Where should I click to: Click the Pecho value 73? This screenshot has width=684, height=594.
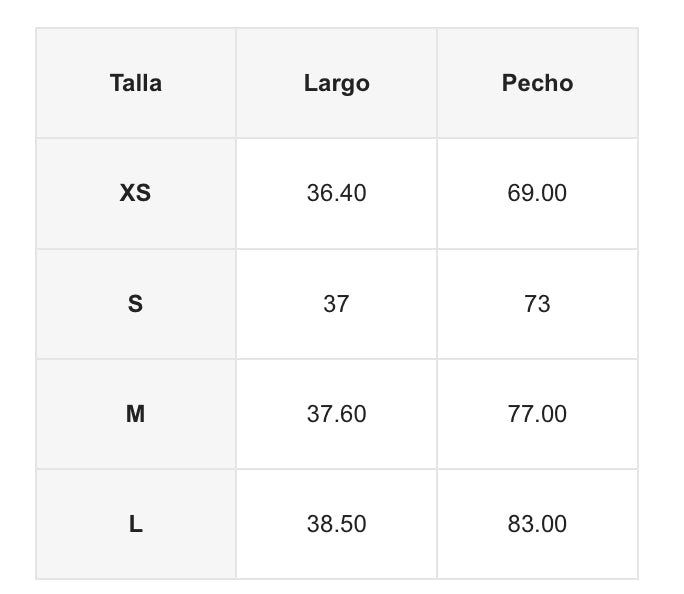click(537, 303)
